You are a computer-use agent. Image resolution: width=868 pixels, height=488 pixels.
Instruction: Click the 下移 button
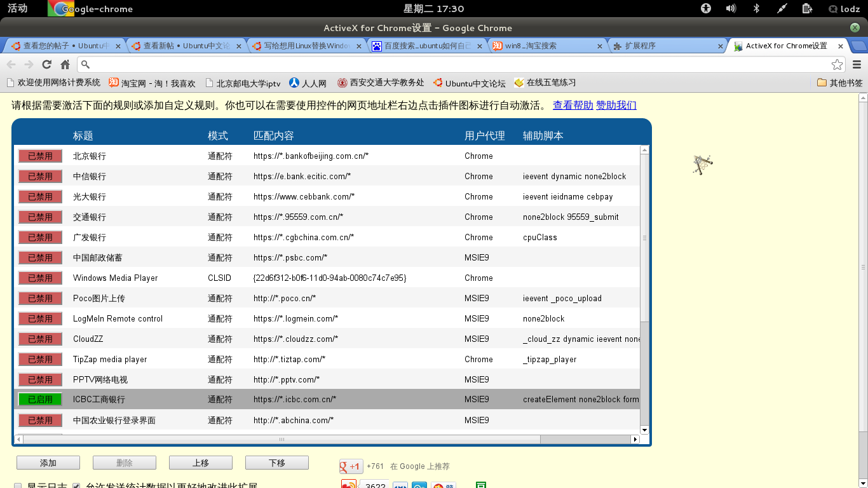(277, 463)
